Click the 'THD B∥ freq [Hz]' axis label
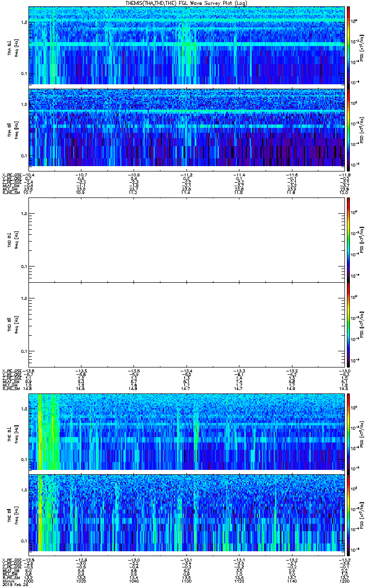 12,324
